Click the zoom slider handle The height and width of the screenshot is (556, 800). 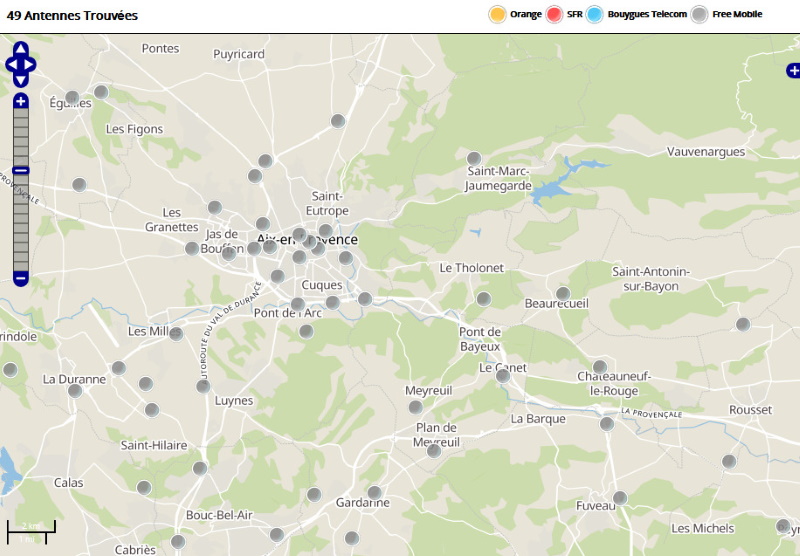pos(21,170)
